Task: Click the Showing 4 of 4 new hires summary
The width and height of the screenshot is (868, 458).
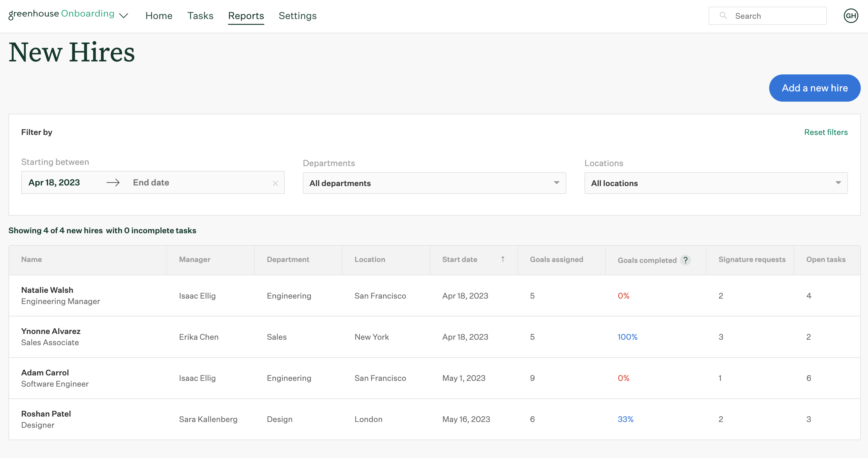Action: point(102,230)
